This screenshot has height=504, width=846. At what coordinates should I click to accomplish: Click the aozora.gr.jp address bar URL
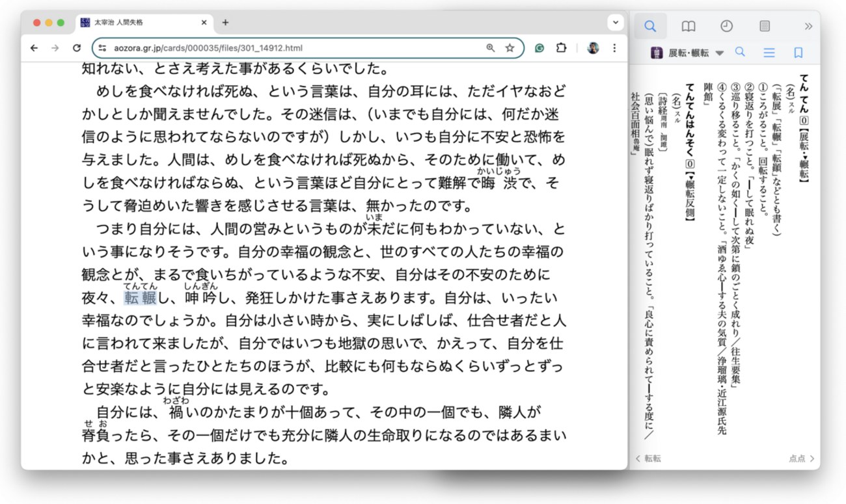click(x=208, y=48)
